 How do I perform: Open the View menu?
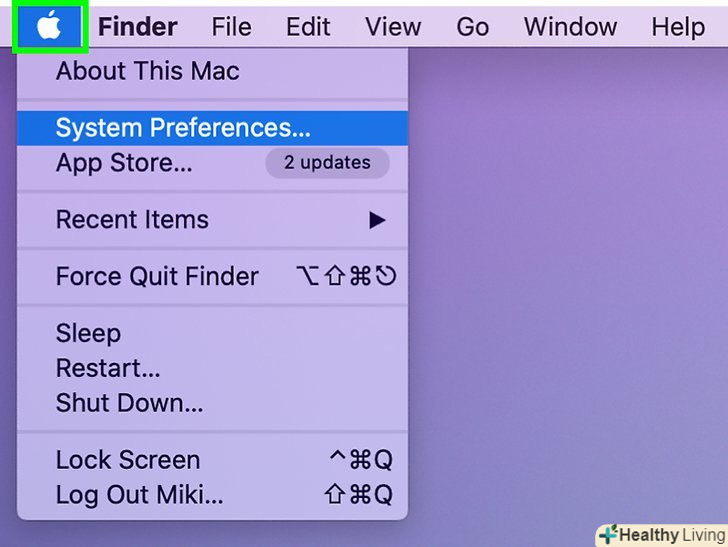pos(392,27)
